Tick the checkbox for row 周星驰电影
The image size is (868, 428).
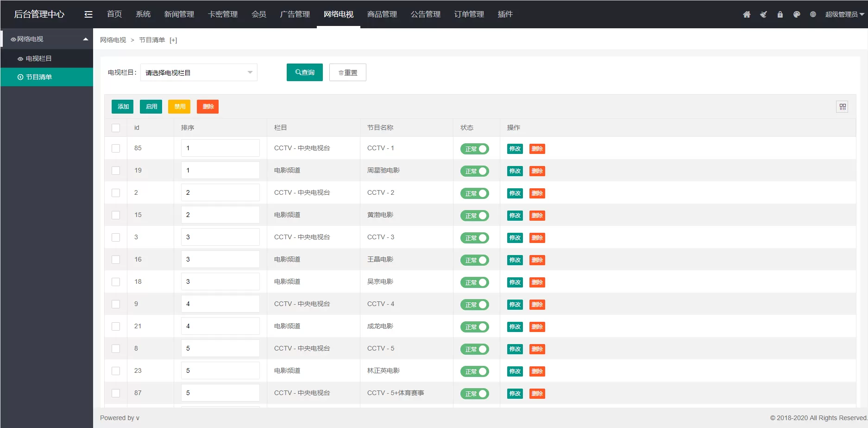[116, 171]
